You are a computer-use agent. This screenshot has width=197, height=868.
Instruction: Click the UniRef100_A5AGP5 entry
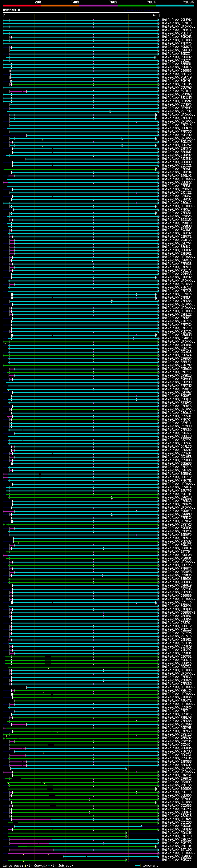pyautogui.click(x=176, y=504)
